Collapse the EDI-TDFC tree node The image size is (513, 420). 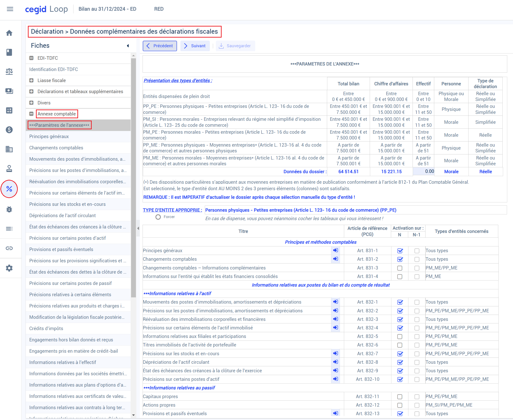pos(31,58)
